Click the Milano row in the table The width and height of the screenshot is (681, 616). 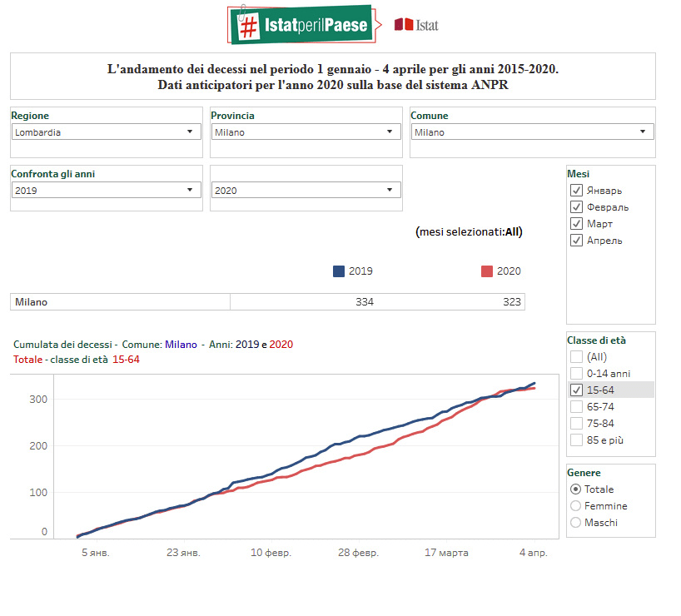(x=120, y=302)
